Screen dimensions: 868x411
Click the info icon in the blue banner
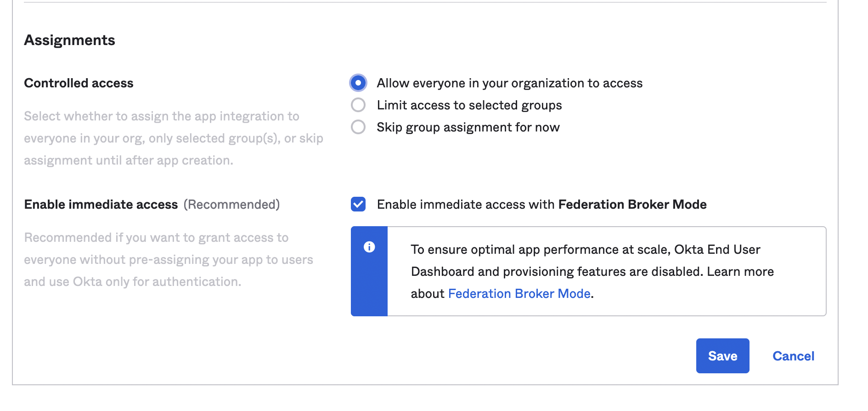pyautogui.click(x=369, y=247)
